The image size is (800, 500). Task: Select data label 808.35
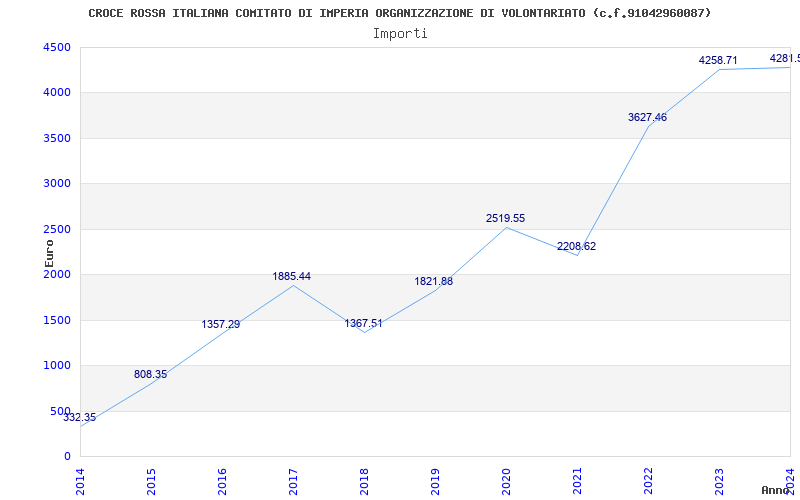[x=151, y=374]
